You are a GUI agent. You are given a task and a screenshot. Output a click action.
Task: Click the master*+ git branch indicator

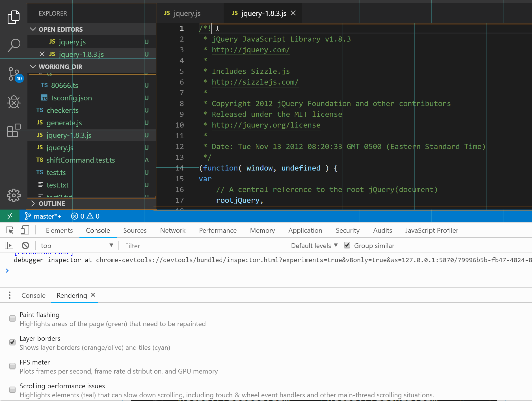click(43, 216)
